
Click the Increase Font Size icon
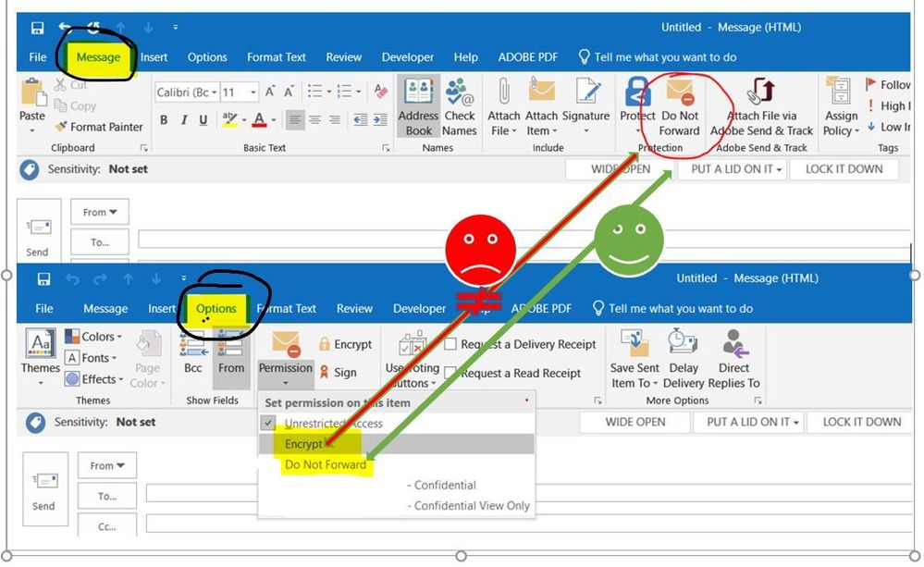click(270, 92)
